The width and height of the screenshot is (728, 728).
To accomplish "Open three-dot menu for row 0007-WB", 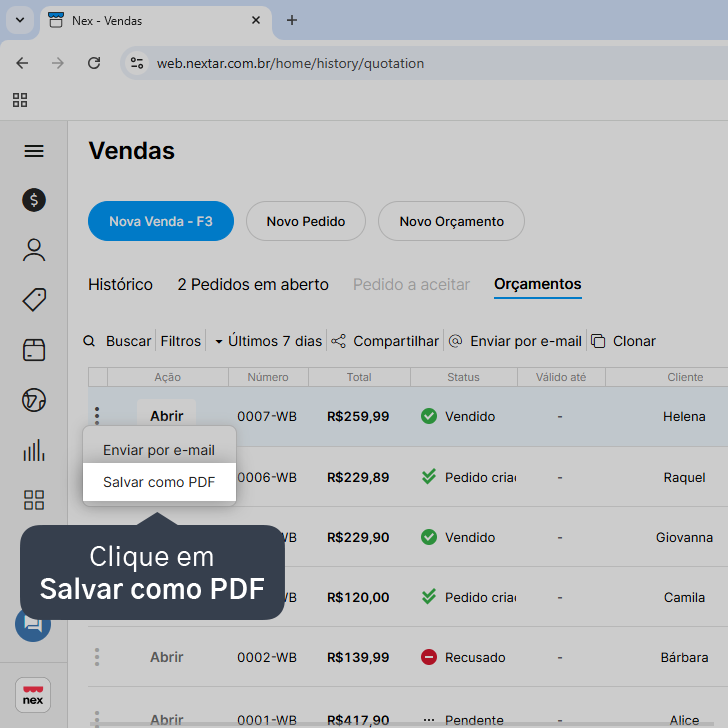I will click(97, 416).
